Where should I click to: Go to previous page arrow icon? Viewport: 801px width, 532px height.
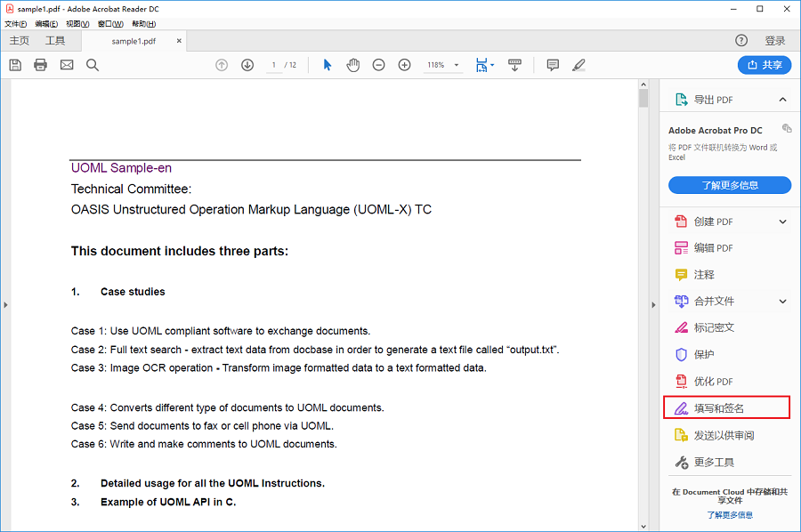[222, 65]
